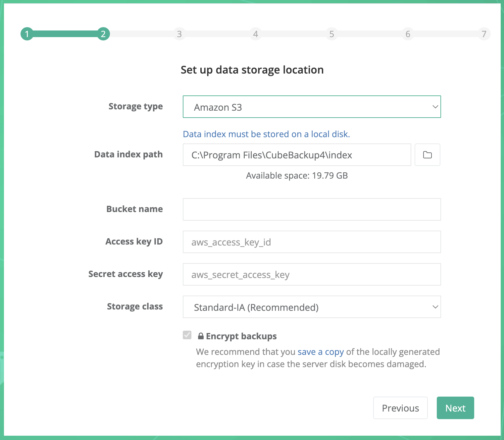Jump to wizard step 3
The height and width of the screenshot is (440, 504).
coord(179,34)
